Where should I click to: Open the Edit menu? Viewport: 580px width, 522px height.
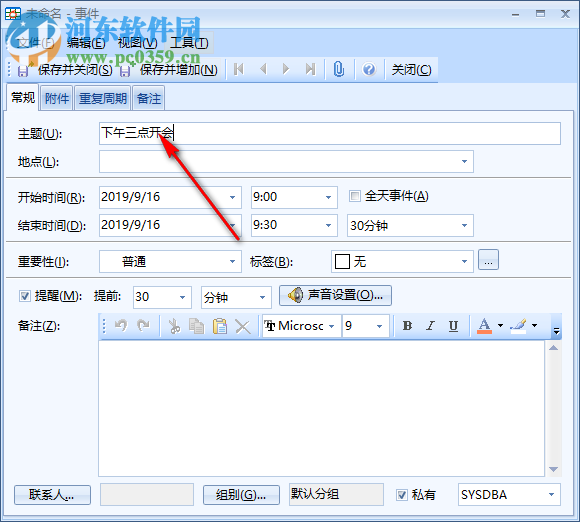(x=86, y=43)
